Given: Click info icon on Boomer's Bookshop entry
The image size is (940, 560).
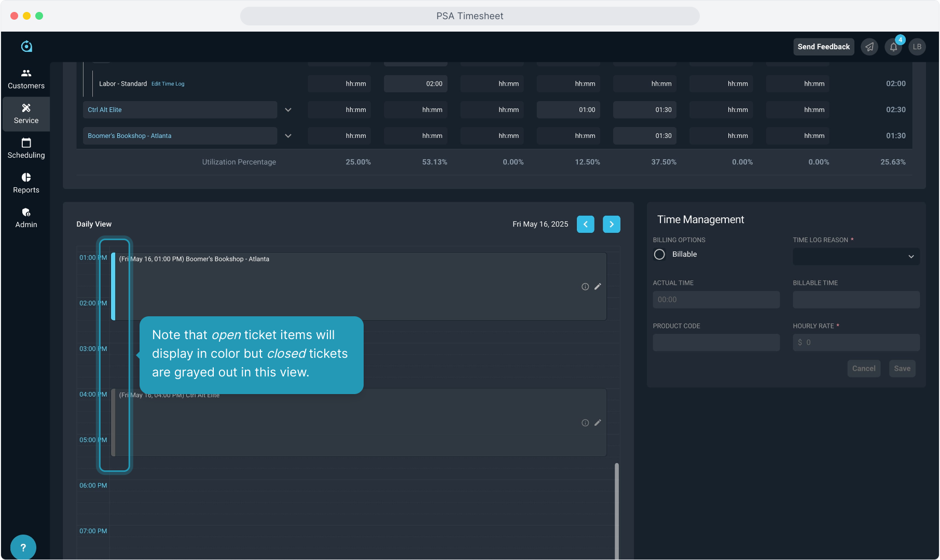Looking at the screenshot, I should tap(585, 287).
